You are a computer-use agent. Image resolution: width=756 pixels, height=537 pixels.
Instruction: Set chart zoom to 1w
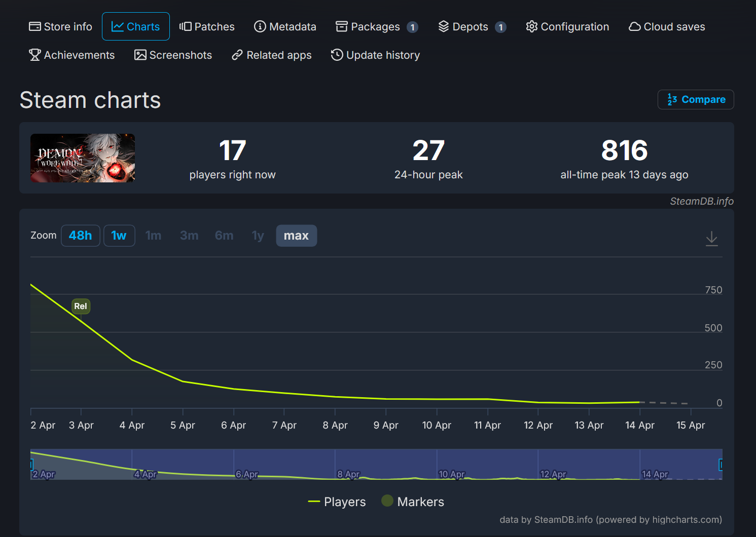coord(119,236)
